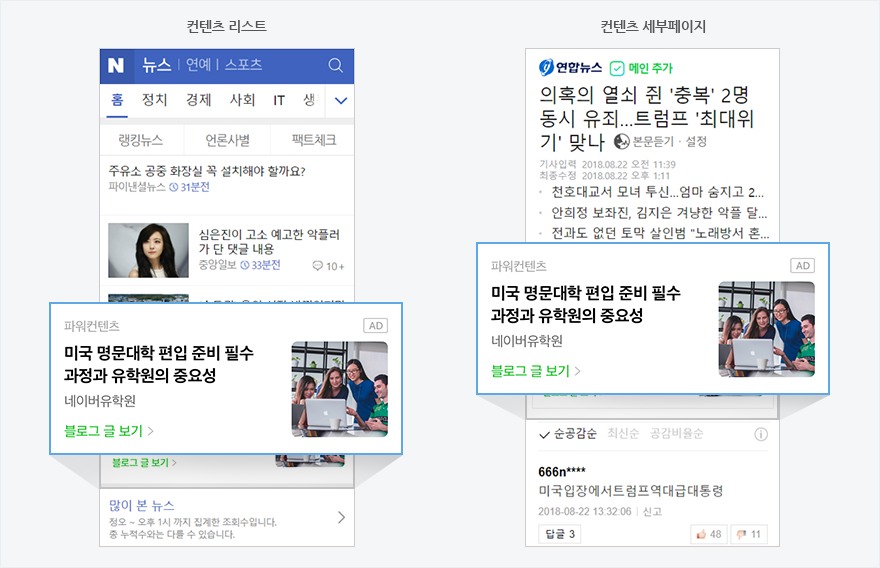Select the 팩트체크 sub-tab
880x568 pixels.
[314, 140]
